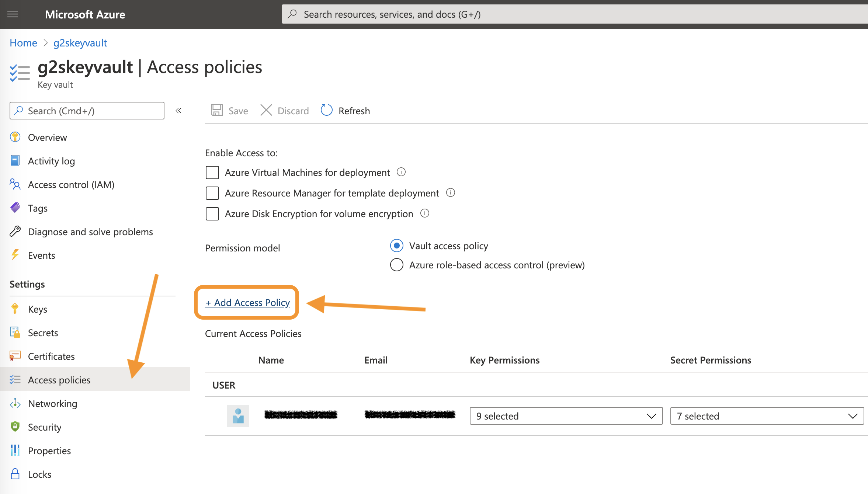
Task: Open Diagnose and solve problems
Action: [90, 232]
